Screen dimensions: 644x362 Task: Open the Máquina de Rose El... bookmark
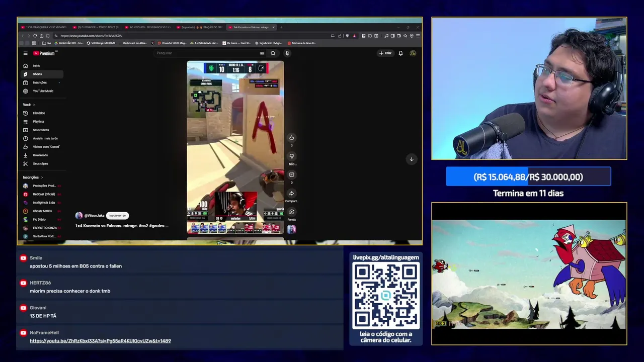coord(301,43)
